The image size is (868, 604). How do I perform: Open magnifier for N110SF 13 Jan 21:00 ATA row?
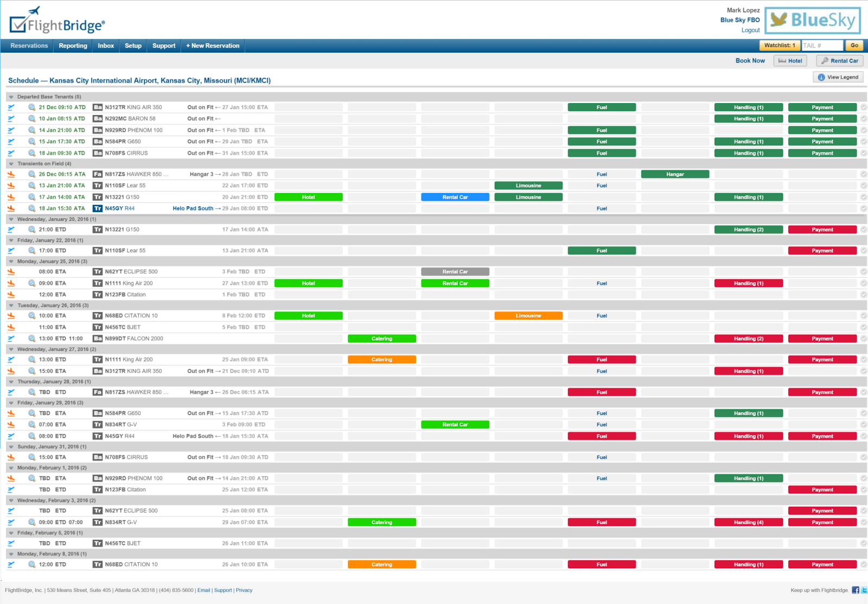32,186
